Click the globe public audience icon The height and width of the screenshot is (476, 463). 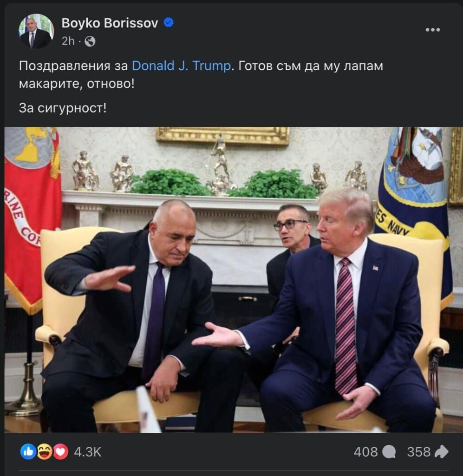point(90,41)
